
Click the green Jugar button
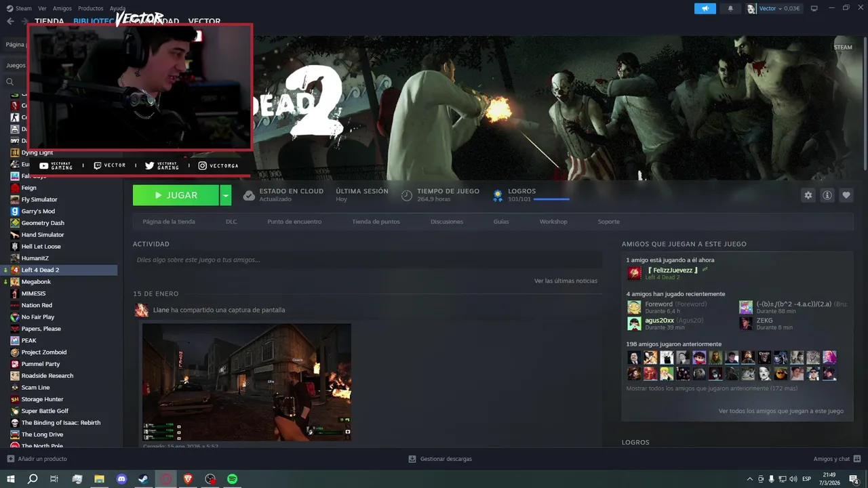click(x=176, y=195)
